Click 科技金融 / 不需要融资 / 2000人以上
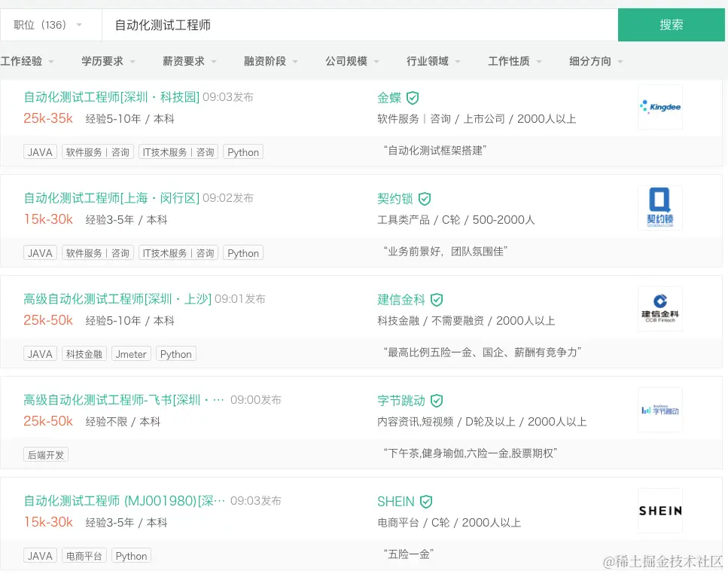Image resolution: width=728 pixels, height=574 pixels. click(x=466, y=320)
